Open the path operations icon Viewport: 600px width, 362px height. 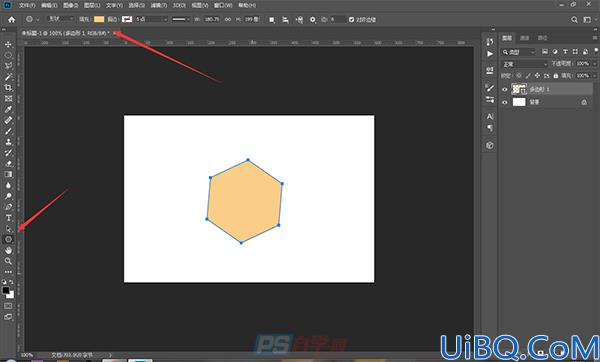(x=272, y=20)
